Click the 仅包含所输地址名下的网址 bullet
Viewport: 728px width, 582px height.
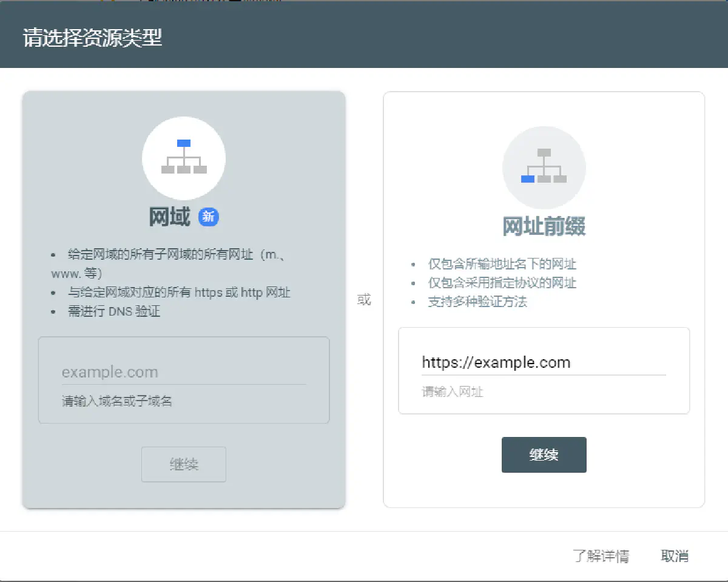(x=502, y=264)
